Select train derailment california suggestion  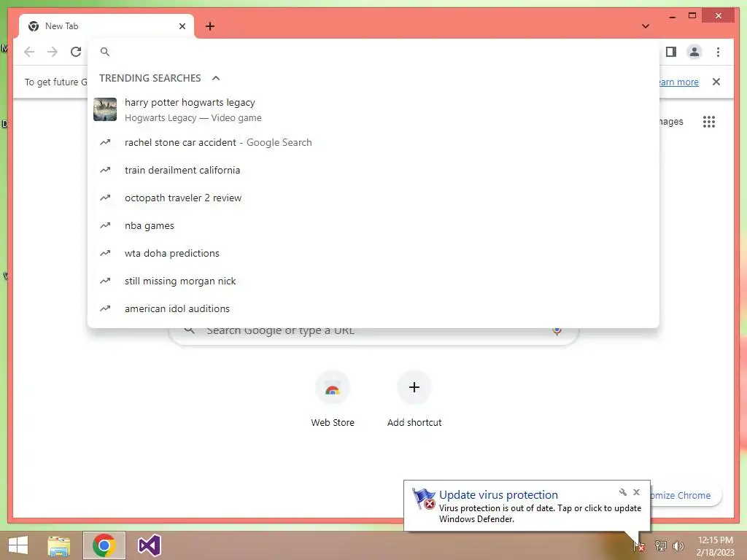tap(373, 170)
